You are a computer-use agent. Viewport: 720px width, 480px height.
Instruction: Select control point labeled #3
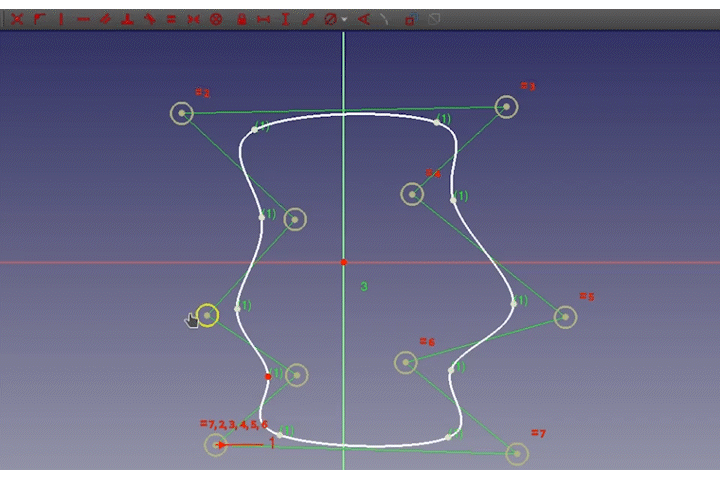[x=506, y=106]
